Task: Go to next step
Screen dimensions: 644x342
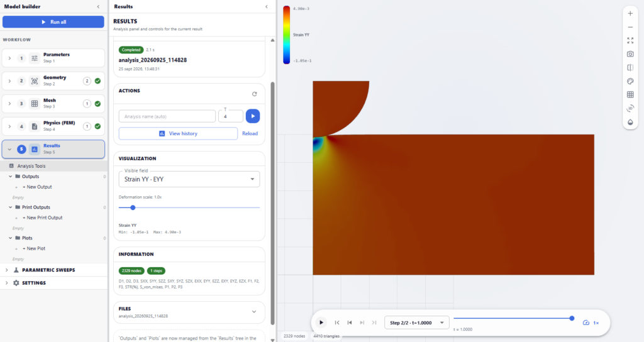Action: (362, 323)
